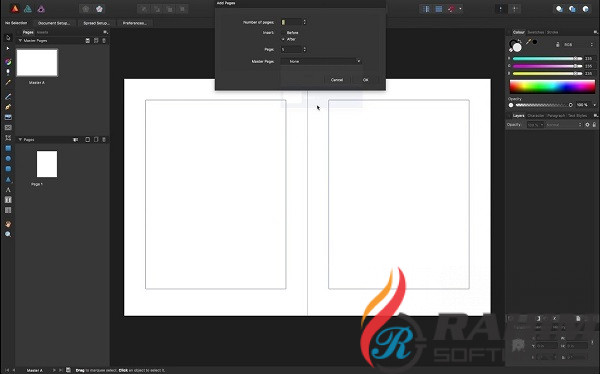Open the layer blend mode dropdown
The width and height of the screenshot is (600, 374).
564,125
